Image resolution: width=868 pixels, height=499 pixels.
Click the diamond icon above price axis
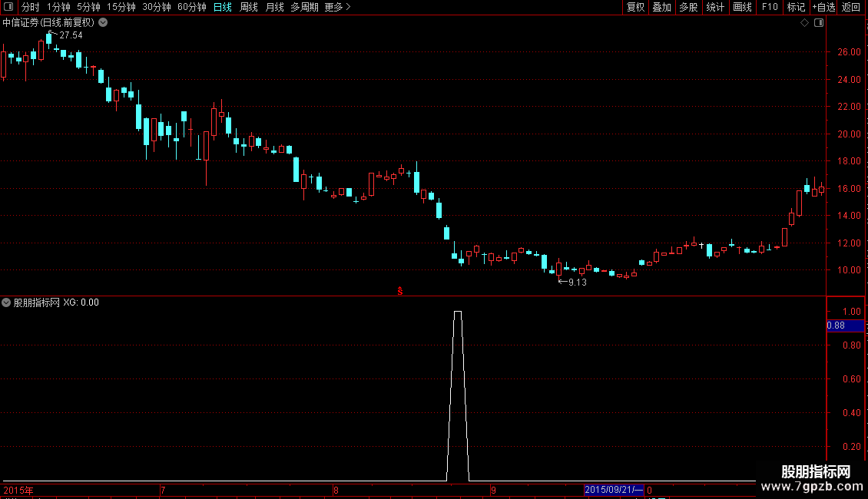coord(804,23)
